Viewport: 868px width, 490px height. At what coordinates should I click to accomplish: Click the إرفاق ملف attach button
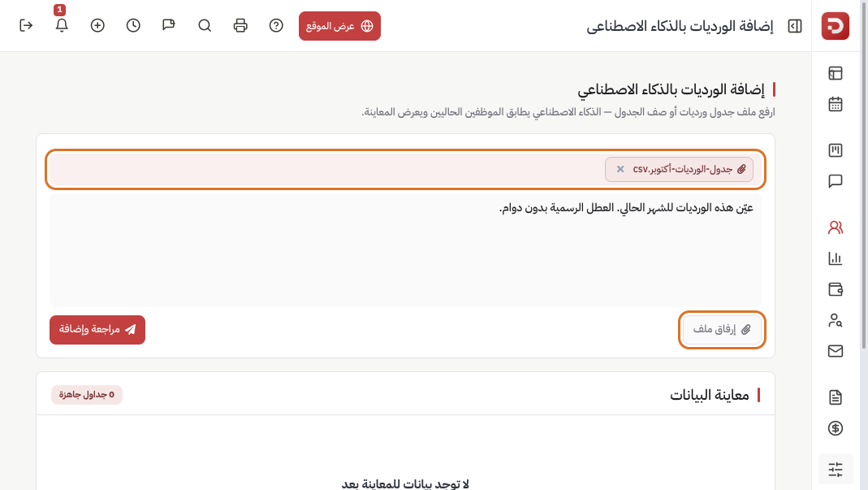click(x=722, y=329)
